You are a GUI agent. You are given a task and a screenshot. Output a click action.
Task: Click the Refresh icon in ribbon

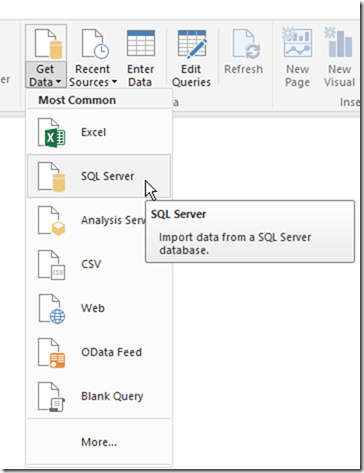point(246,44)
